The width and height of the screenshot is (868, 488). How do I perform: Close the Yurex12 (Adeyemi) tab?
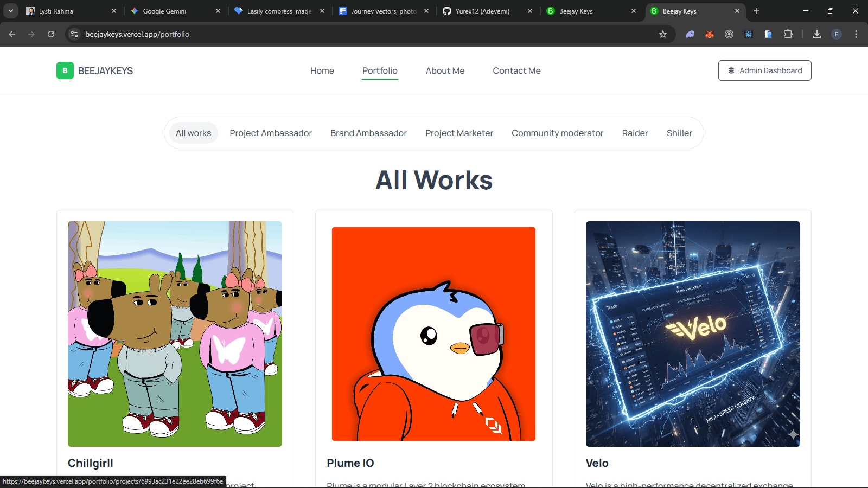pos(530,11)
